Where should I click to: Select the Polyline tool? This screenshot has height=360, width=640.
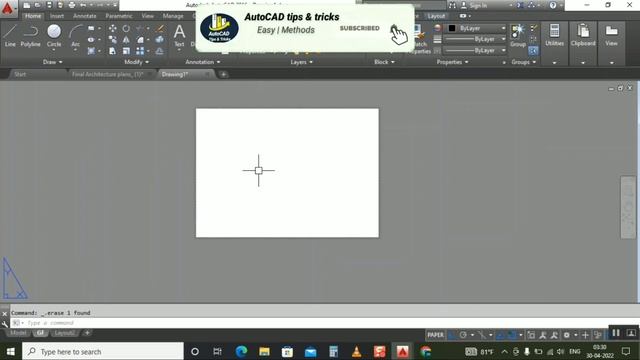tap(30, 36)
